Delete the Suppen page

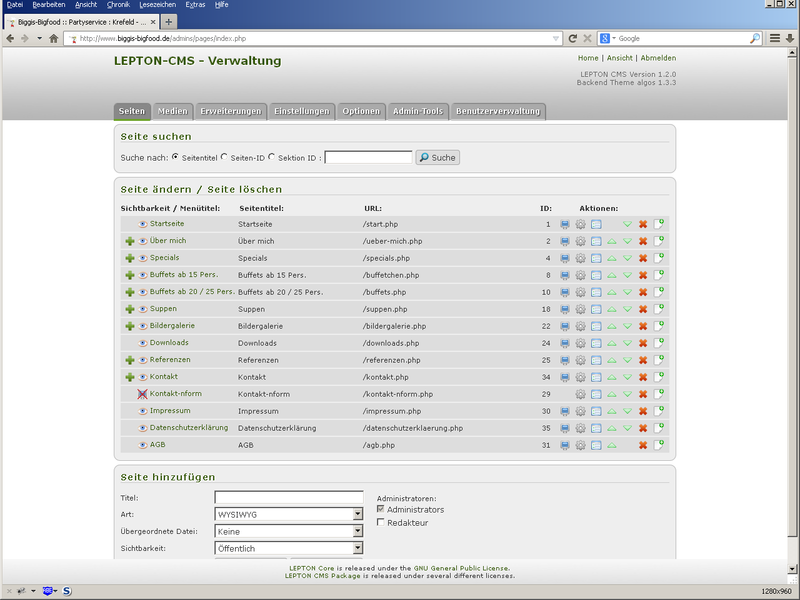pos(643,309)
